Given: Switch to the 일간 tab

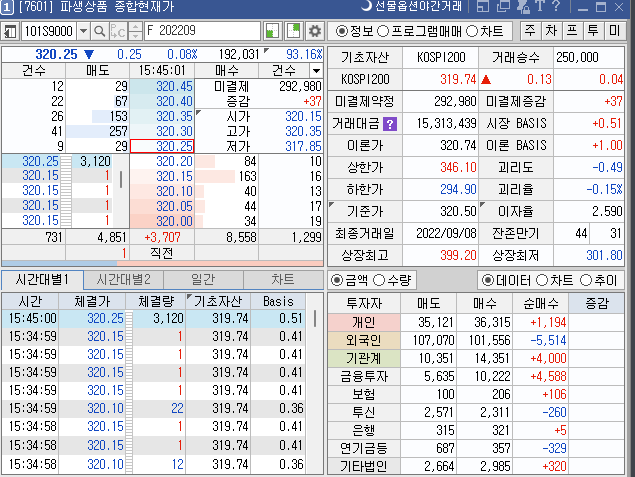Looking at the screenshot, I should coord(203,280).
